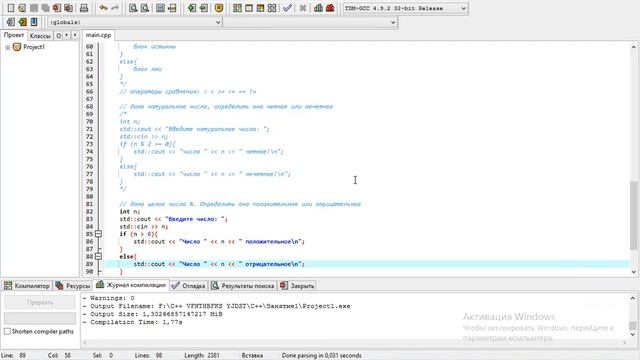Click the green left-arrow toolbar icon
Image resolution: width=640 pixels, height=360 pixels.
tap(203, 8)
